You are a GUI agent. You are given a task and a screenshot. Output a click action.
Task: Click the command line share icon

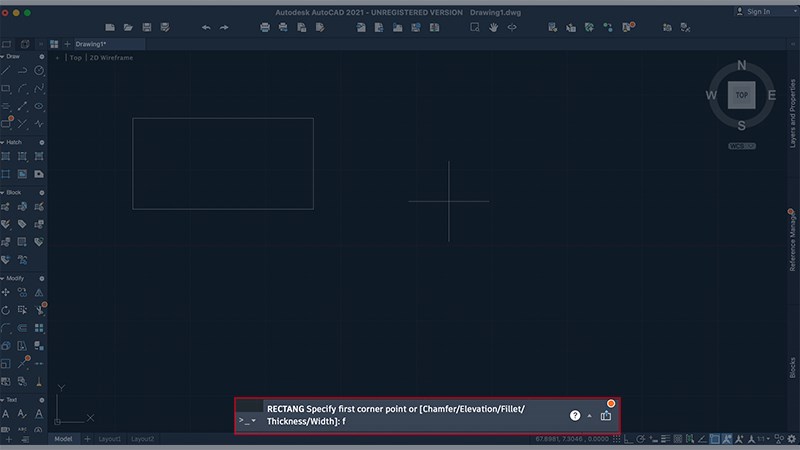(x=606, y=416)
